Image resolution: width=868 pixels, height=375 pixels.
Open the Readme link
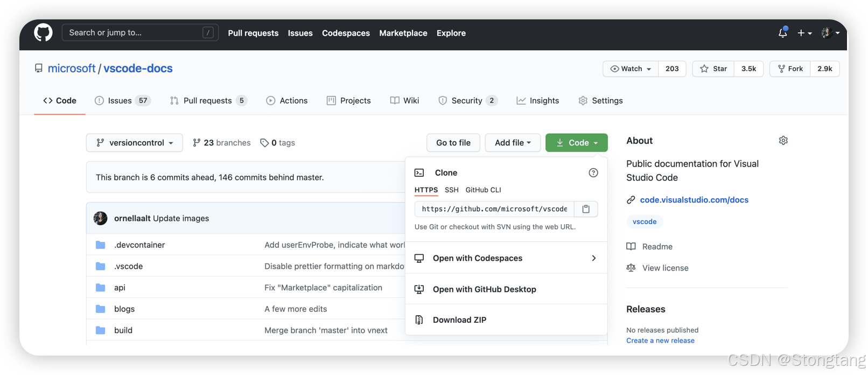(657, 246)
